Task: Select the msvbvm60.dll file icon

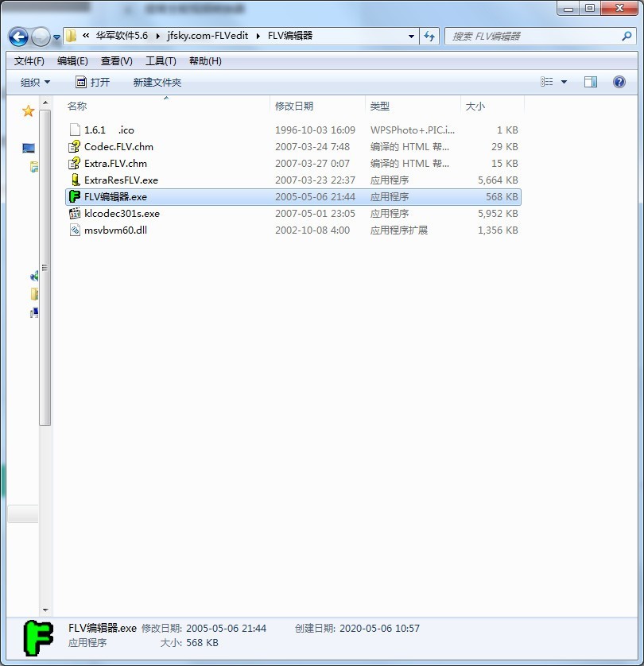Action: pos(75,230)
